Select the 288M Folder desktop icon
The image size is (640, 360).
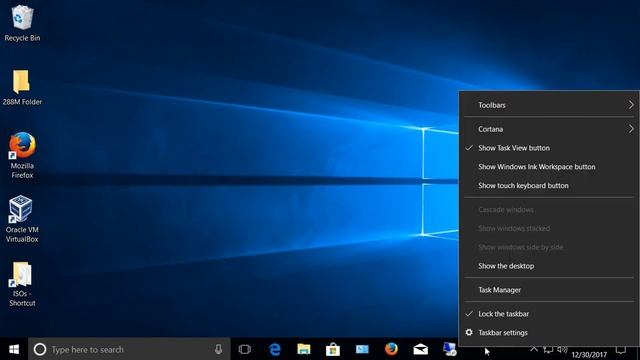pyautogui.click(x=22, y=87)
